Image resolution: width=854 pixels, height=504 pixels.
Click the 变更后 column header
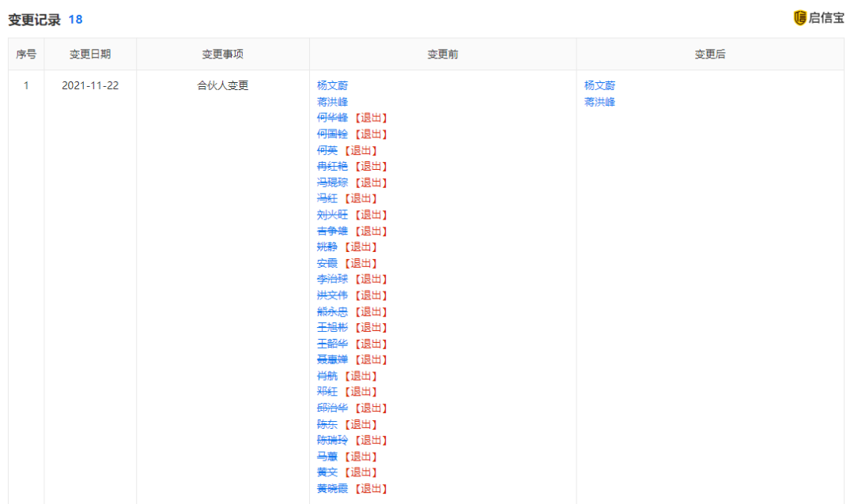coord(710,54)
